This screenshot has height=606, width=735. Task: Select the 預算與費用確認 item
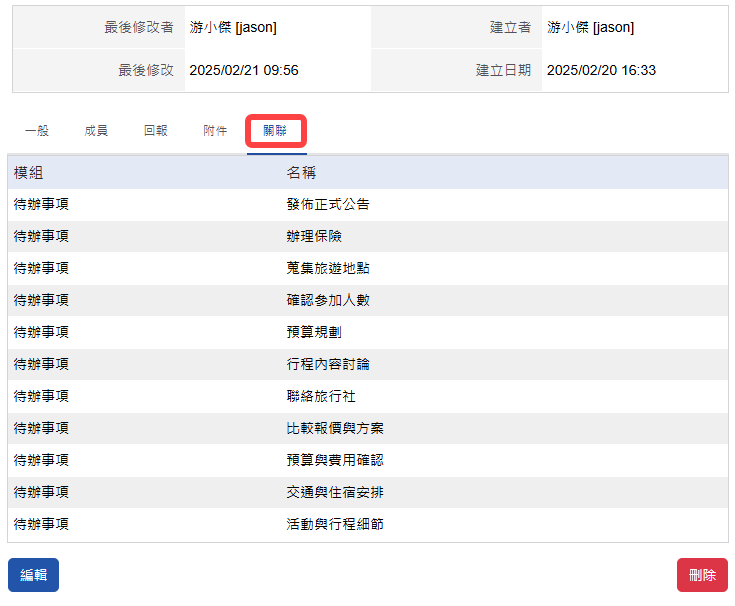pyautogui.click(x=335, y=460)
